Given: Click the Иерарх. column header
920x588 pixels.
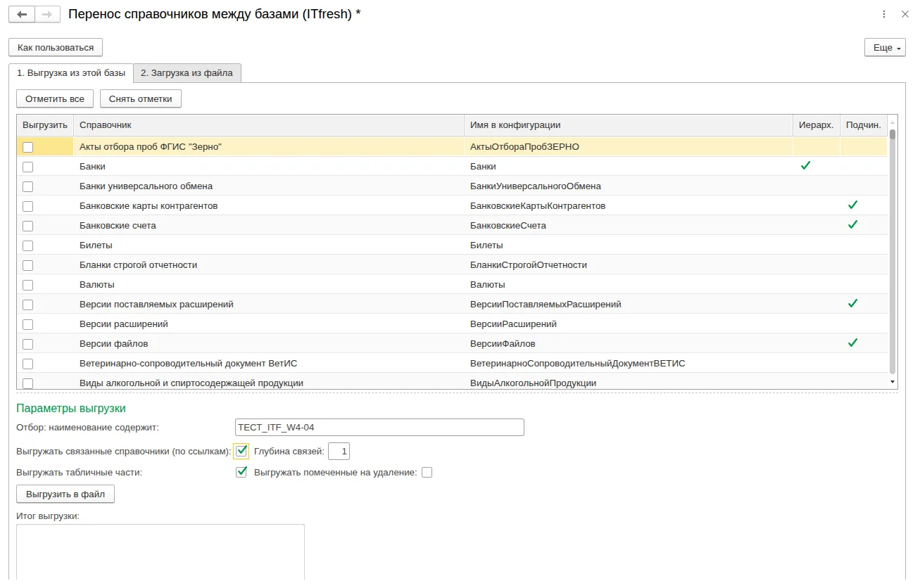Looking at the screenshot, I should [817, 124].
